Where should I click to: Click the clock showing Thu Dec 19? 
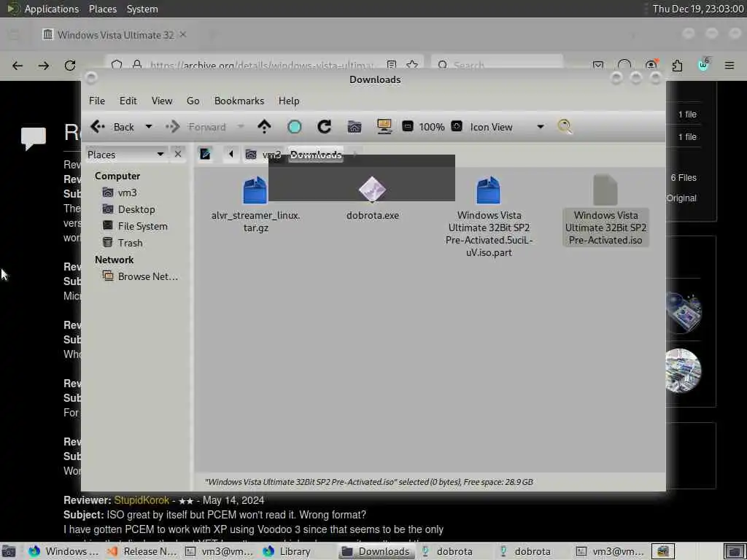pyautogui.click(x=698, y=9)
